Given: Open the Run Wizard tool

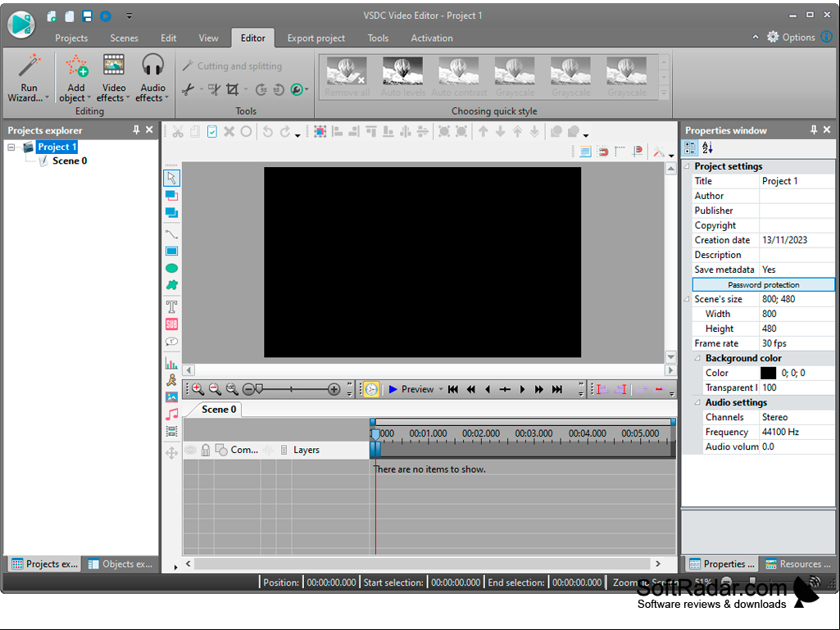Looking at the screenshot, I should [29, 78].
